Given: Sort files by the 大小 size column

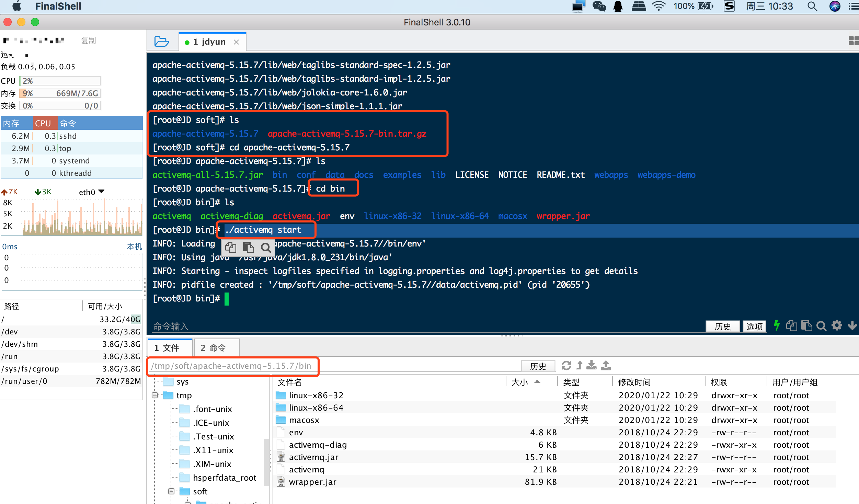Looking at the screenshot, I should pos(519,382).
